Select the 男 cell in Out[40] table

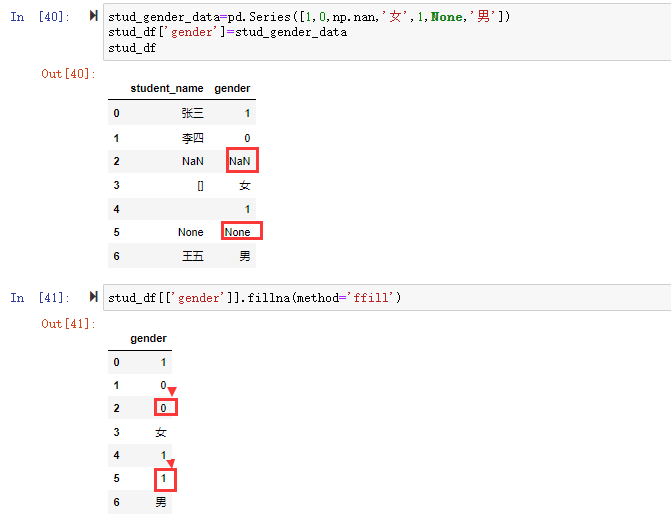pos(245,256)
